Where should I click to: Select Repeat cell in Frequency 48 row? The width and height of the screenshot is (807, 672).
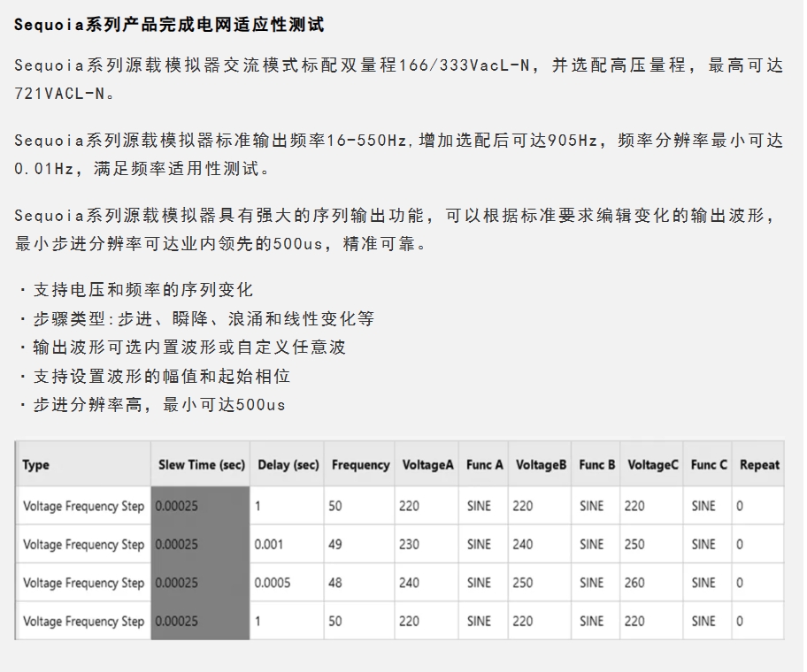pos(758,583)
